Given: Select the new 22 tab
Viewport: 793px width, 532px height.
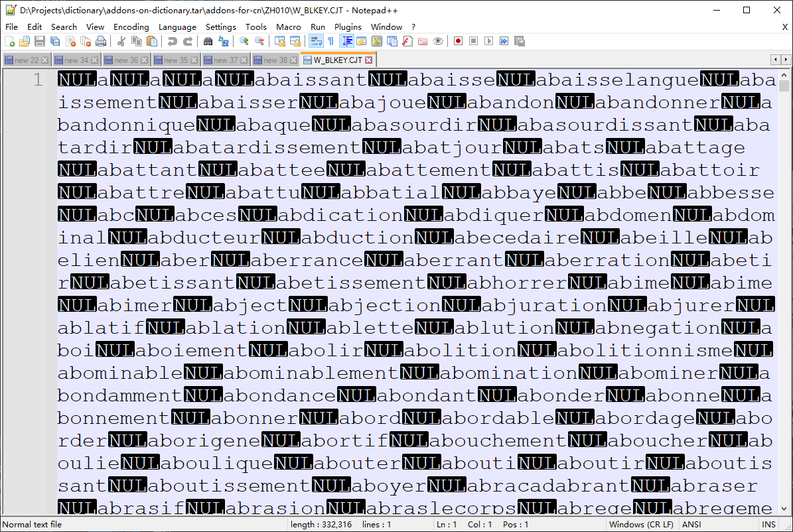Looking at the screenshot, I should click(x=26, y=60).
